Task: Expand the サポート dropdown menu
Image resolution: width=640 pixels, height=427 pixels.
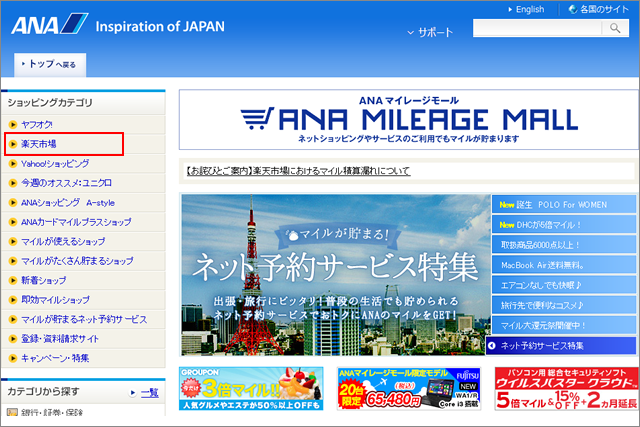Action: click(430, 32)
